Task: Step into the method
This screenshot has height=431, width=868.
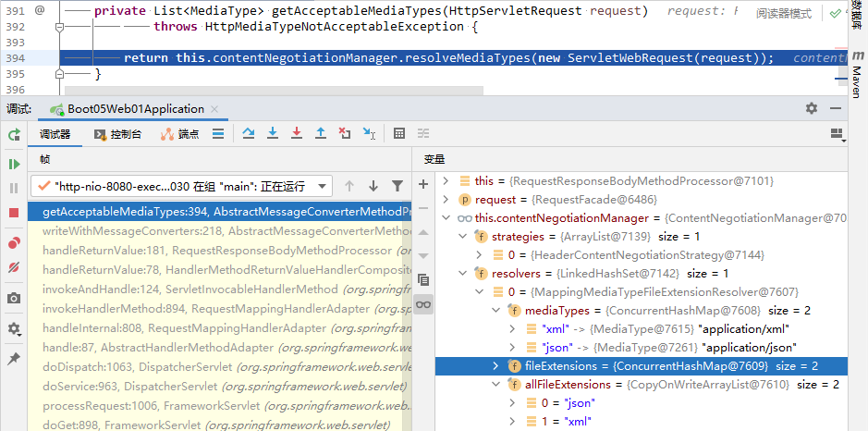Action: [273, 133]
